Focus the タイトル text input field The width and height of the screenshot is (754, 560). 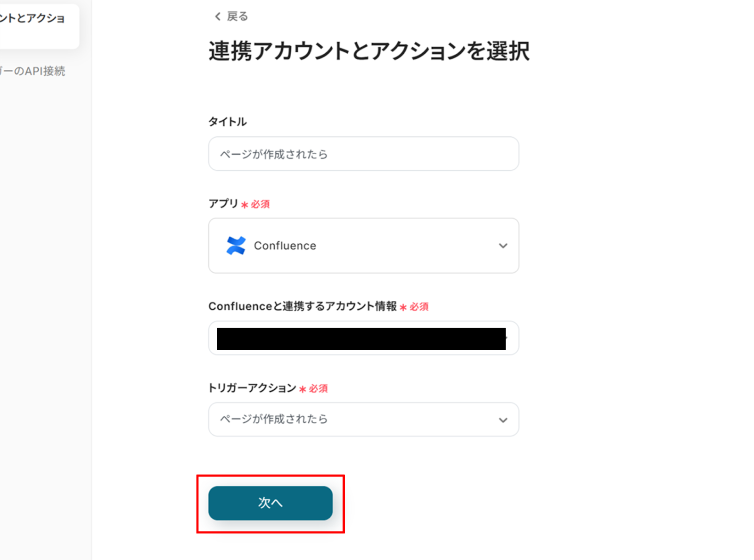point(363,154)
